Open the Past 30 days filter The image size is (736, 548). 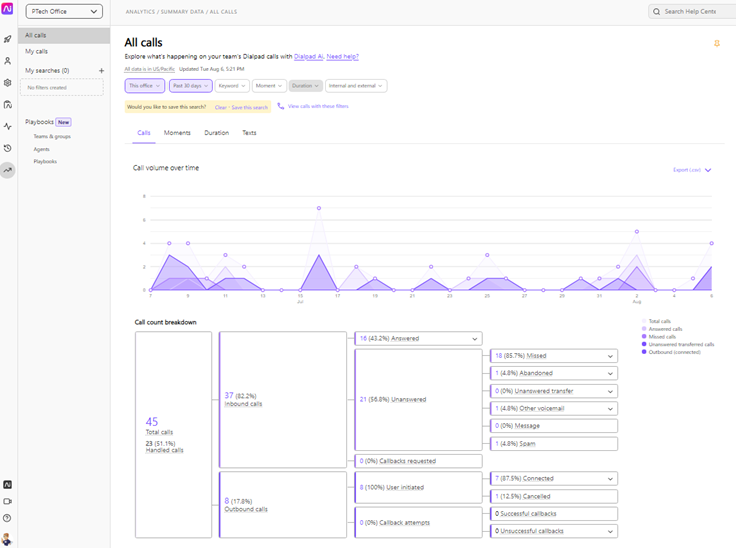coord(190,86)
